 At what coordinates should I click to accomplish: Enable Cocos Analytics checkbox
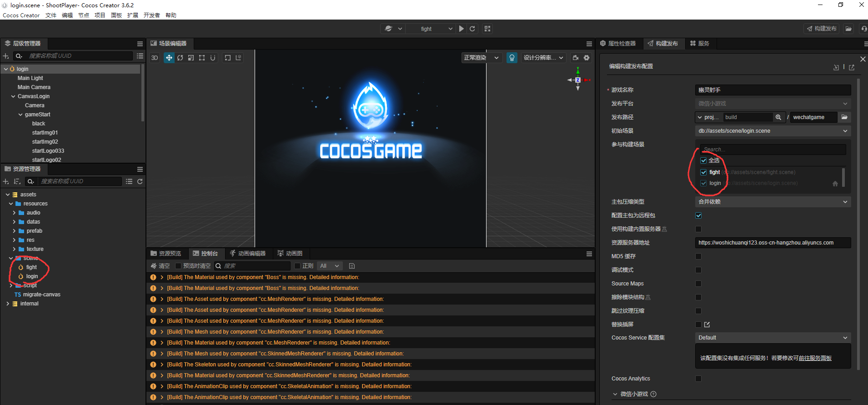point(698,379)
